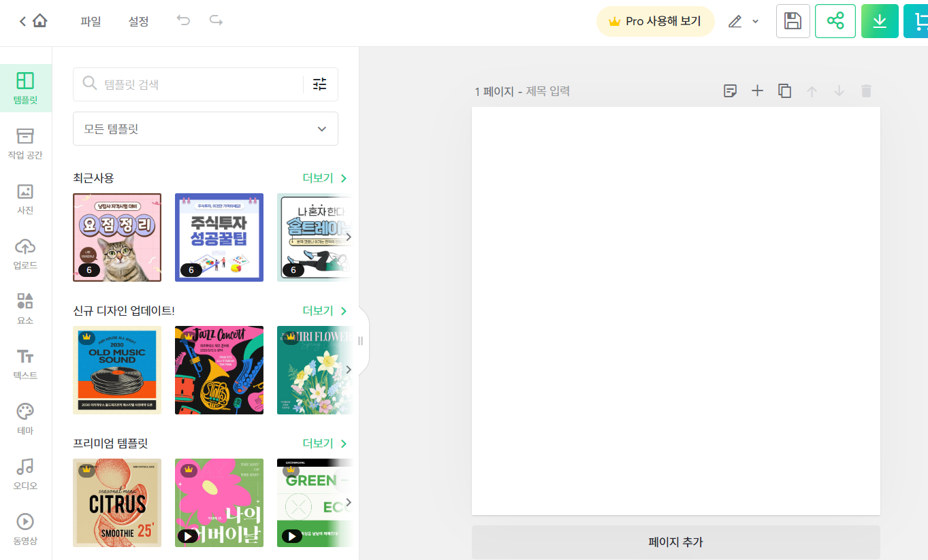Add a memo using the sticky note icon
The height and width of the screenshot is (560, 928).
(730, 90)
